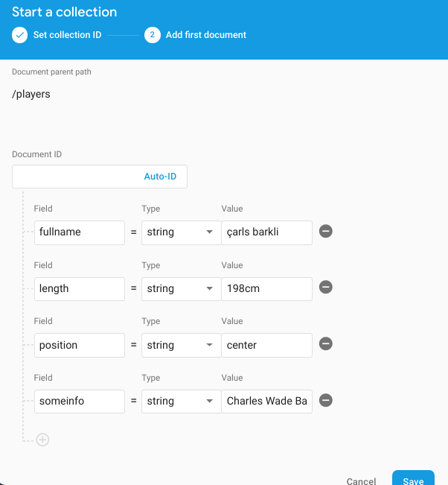Save the new collection
This screenshot has height=485, width=448.
[413, 480]
